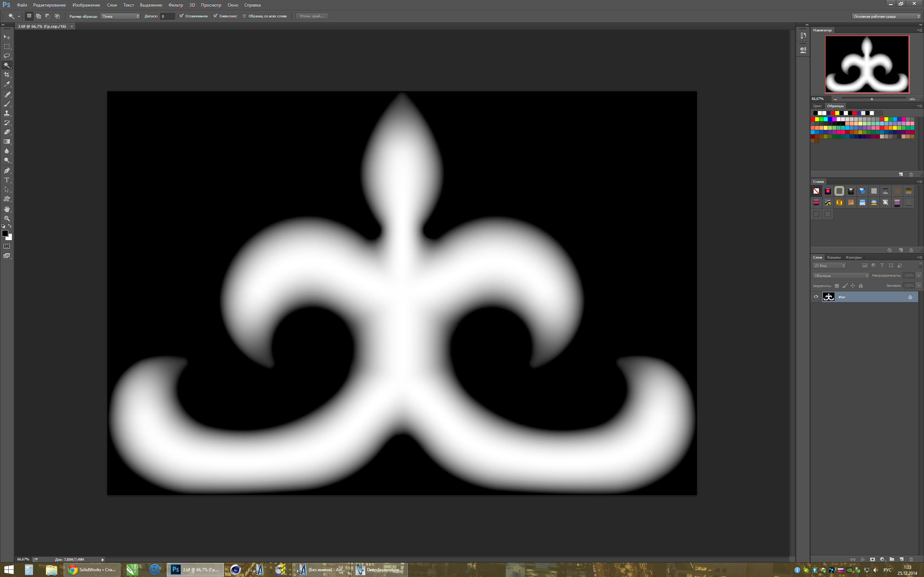This screenshot has height=577, width=924.
Task: Activate the Hand tool
Action: 7,209
